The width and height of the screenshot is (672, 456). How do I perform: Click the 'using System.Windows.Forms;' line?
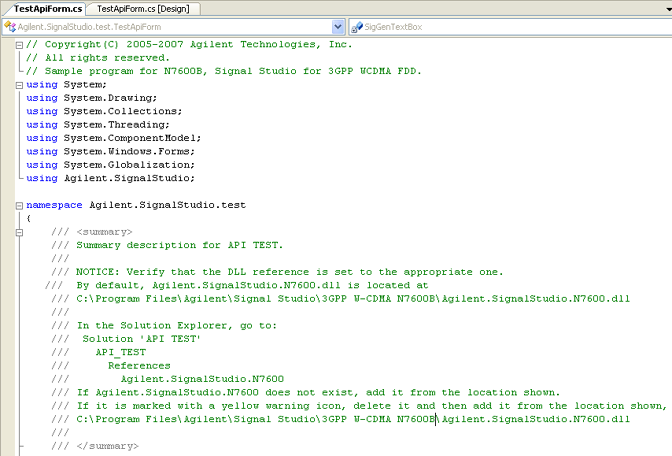tap(110, 152)
